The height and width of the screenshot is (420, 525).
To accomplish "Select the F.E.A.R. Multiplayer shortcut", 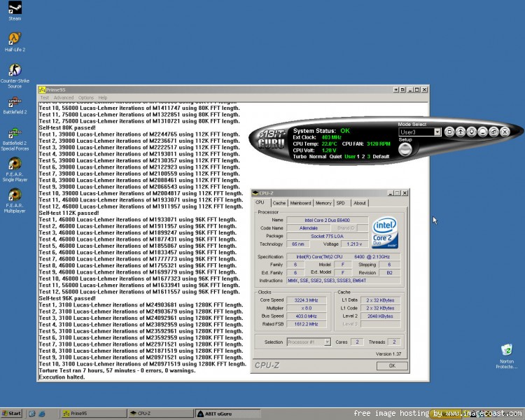I will click(x=15, y=201).
